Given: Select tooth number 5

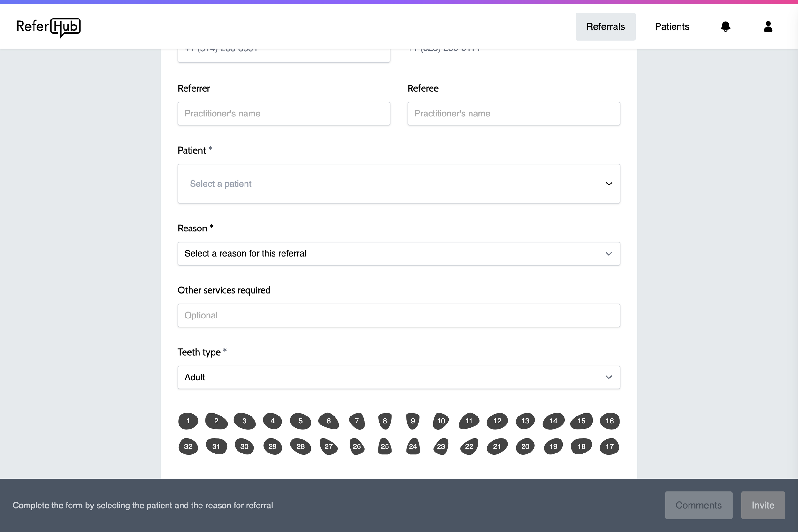Looking at the screenshot, I should click(301, 421).
